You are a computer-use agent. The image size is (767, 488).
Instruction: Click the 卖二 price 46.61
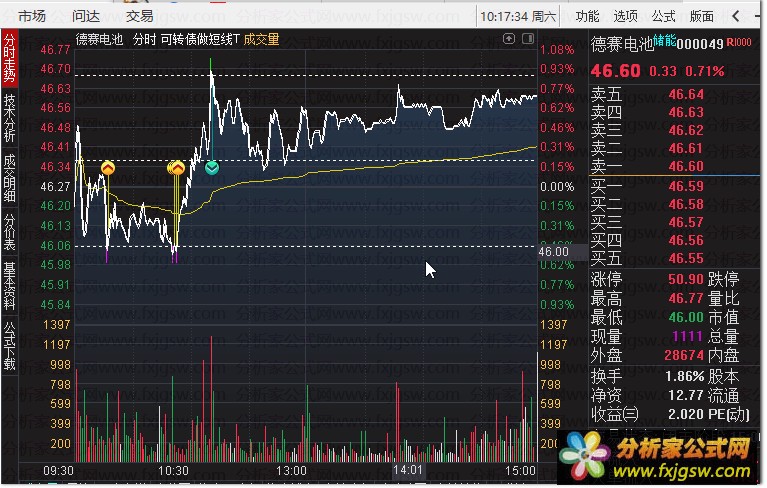686,149
